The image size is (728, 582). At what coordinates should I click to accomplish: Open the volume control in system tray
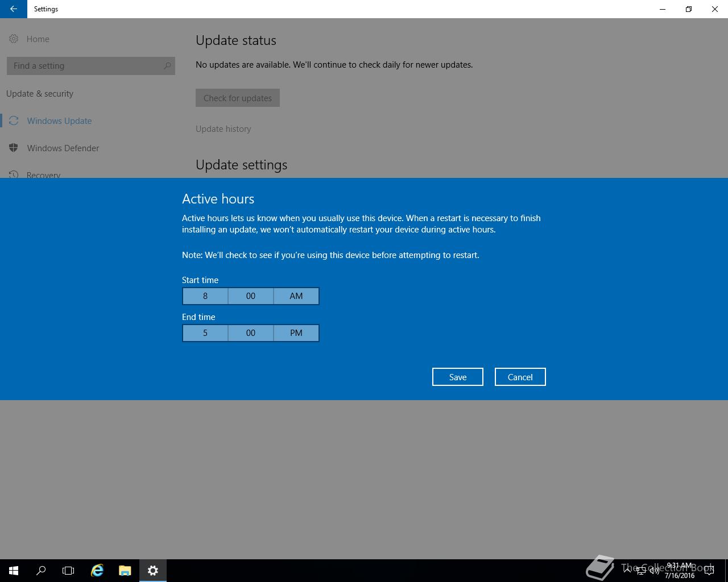(655, 571)
